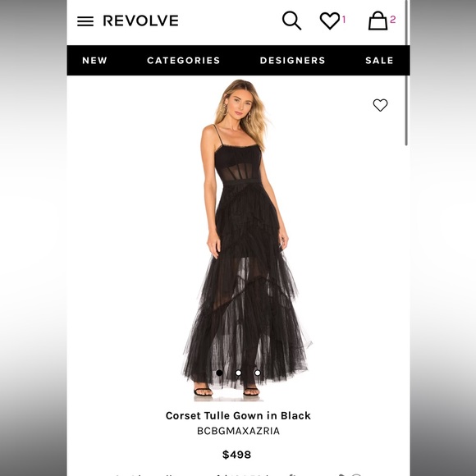
Task: Open the wishlist heart in header
Action: 330,21
